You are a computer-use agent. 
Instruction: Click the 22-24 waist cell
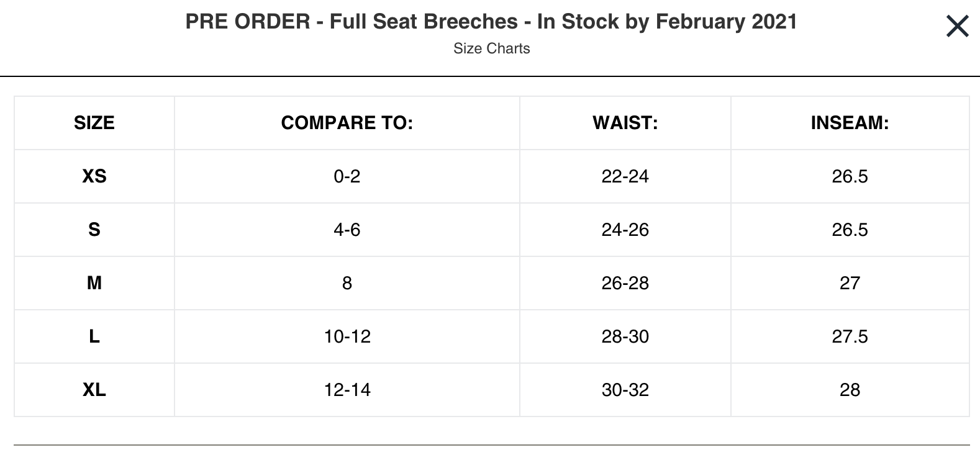[x=625, y=176]
